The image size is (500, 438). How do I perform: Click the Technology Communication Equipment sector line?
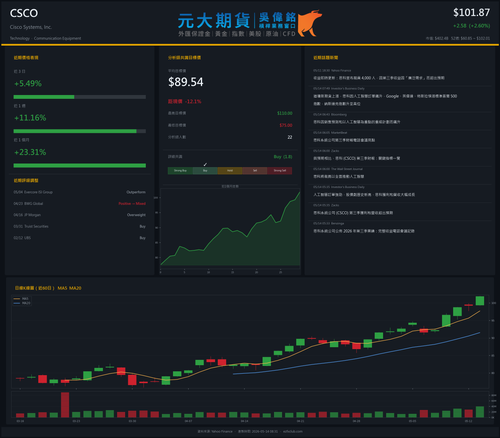tap(45, 38)
